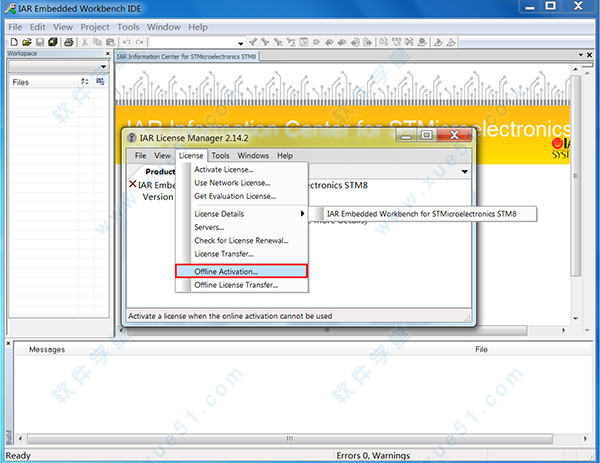Open Help menu in License Manager
The width and height of the screenshot is (600, 463).
point(285,155)
